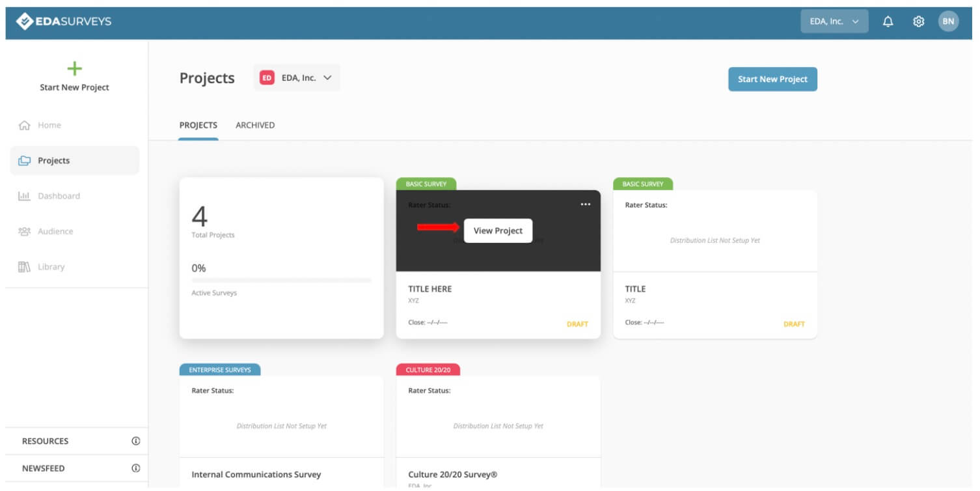Image resolution: width=980 pixels, height=491 pixels.
Task: Click the 0% active surveys value
Action: 198,268
